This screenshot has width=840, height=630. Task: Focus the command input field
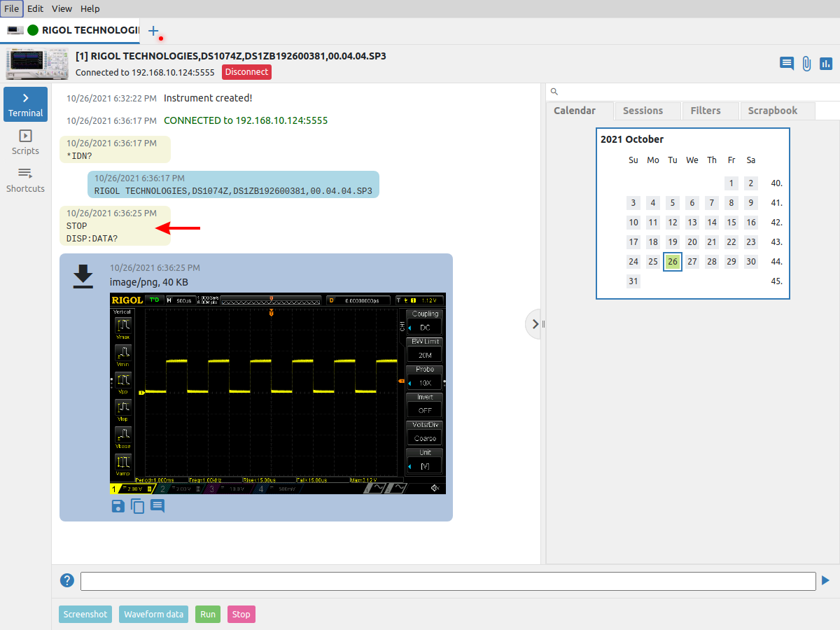448,581
